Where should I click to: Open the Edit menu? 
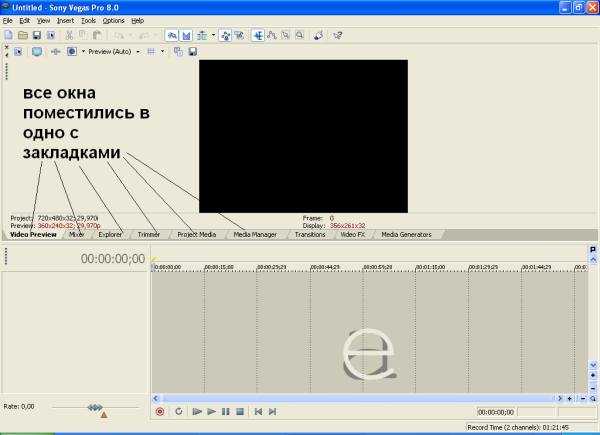coord(24,21)
